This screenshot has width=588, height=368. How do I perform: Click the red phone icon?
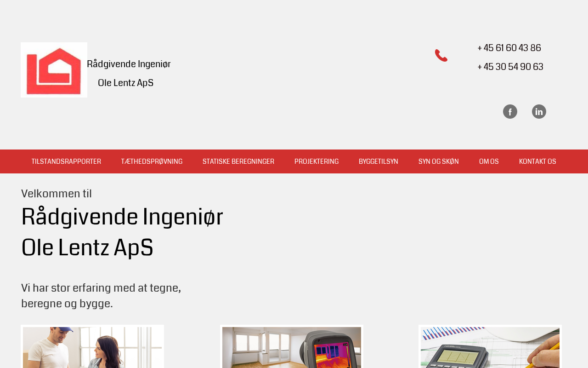click(441, 56)
